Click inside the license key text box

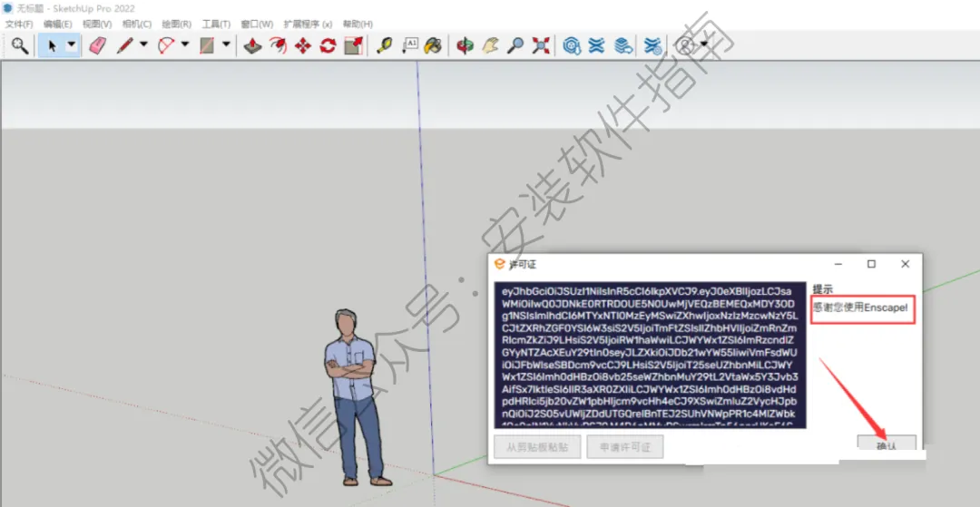click(x=650, y=356)
